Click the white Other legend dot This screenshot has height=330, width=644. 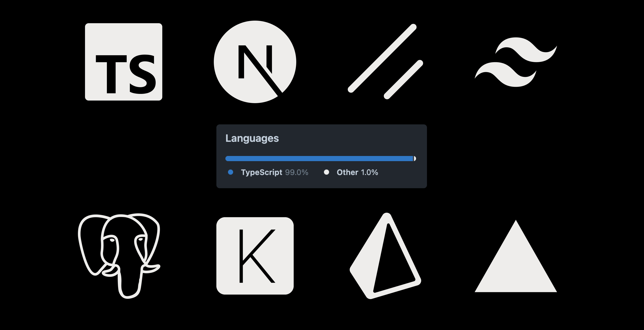tap(326, 172)
